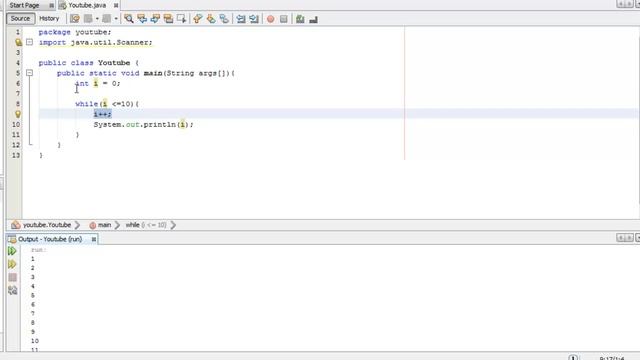This screenshot has height=360, width=640.
Task: Switch to Source view
Action: point(20,19)
